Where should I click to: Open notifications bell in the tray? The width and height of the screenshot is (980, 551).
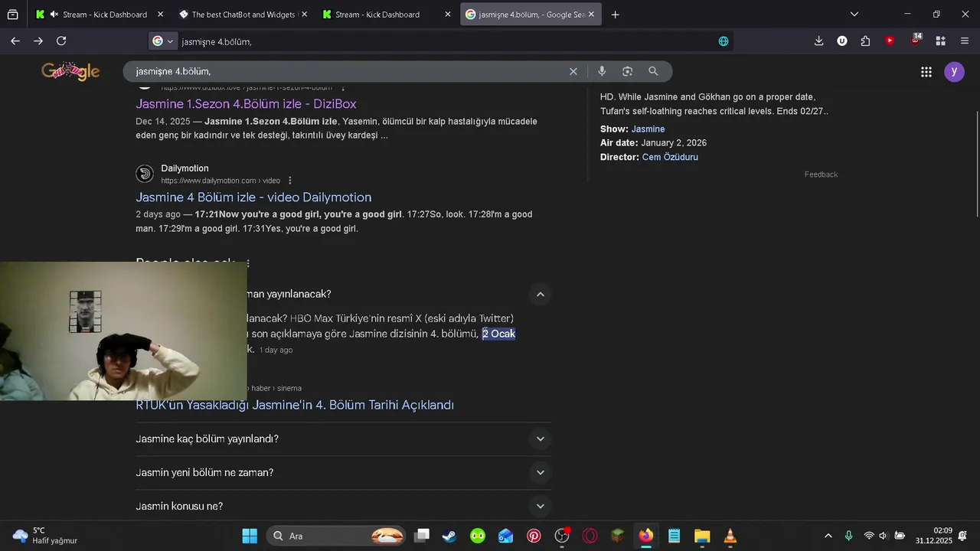[962, 536]
